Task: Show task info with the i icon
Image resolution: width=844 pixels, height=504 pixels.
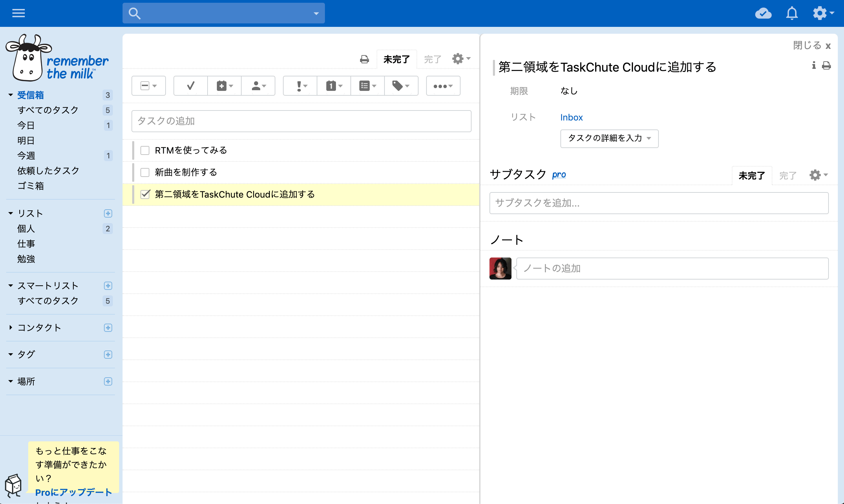Action: 814,65
